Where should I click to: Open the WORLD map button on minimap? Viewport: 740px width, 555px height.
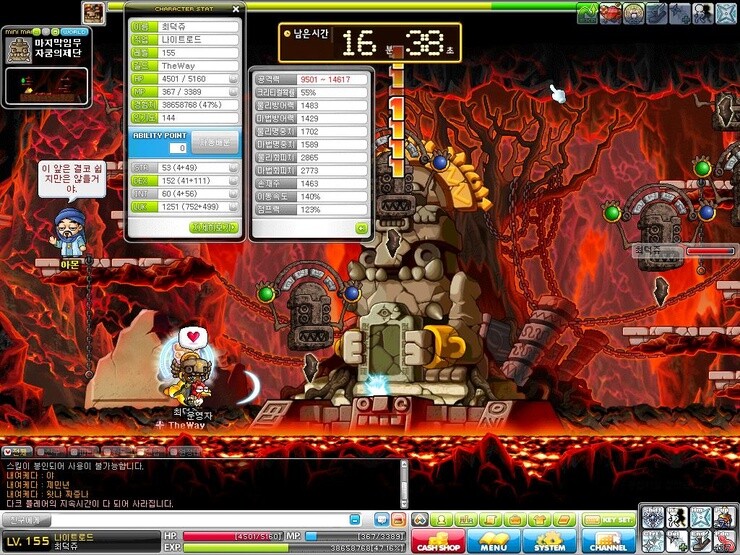[75, 32]
